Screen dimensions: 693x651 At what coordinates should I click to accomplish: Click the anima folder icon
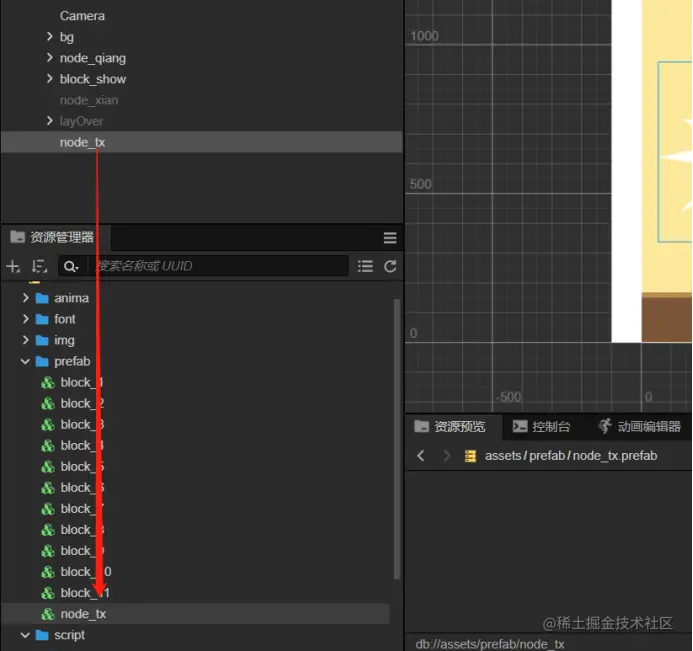tap(42, 298)
